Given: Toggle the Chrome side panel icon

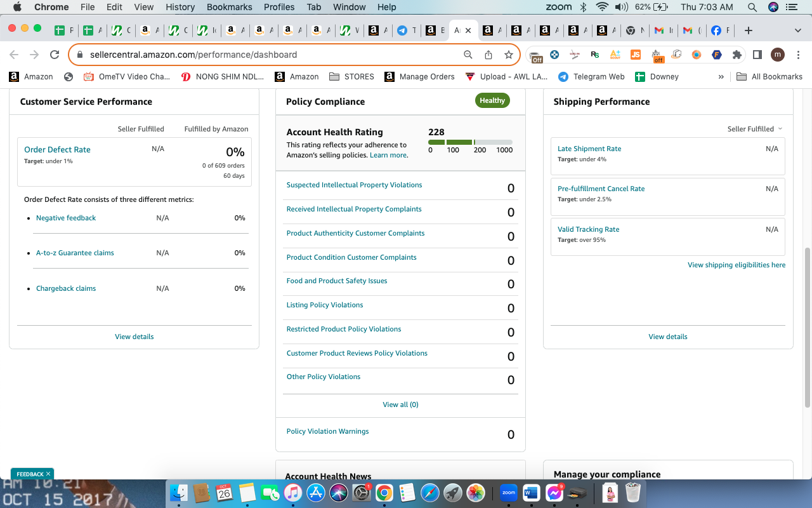Looking at the screenshot, I should pyautogui.click(x=757, y=55).
